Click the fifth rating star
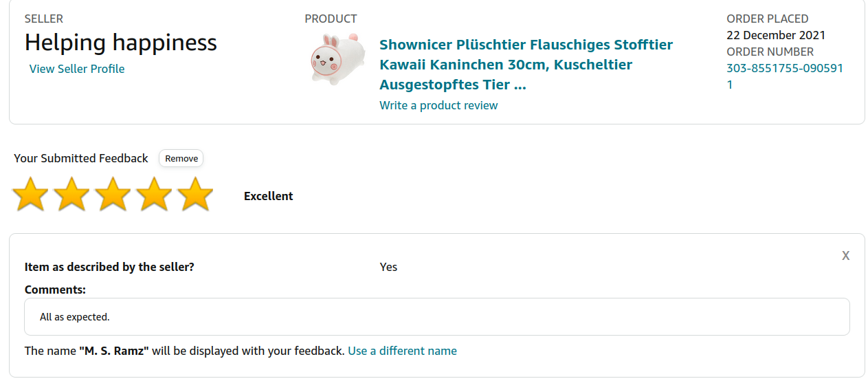Screen dimensions: 868x381 point(195,195)
